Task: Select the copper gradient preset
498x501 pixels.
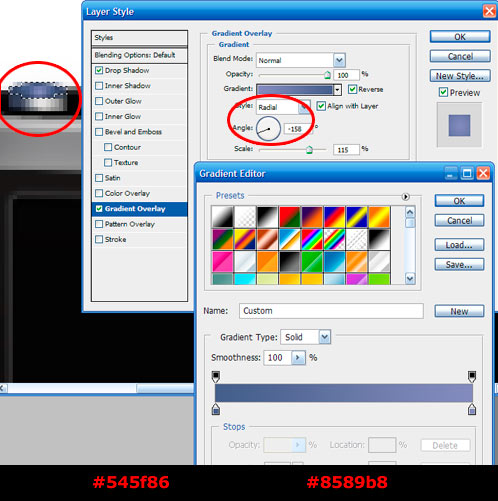Action: pos(267,239)
